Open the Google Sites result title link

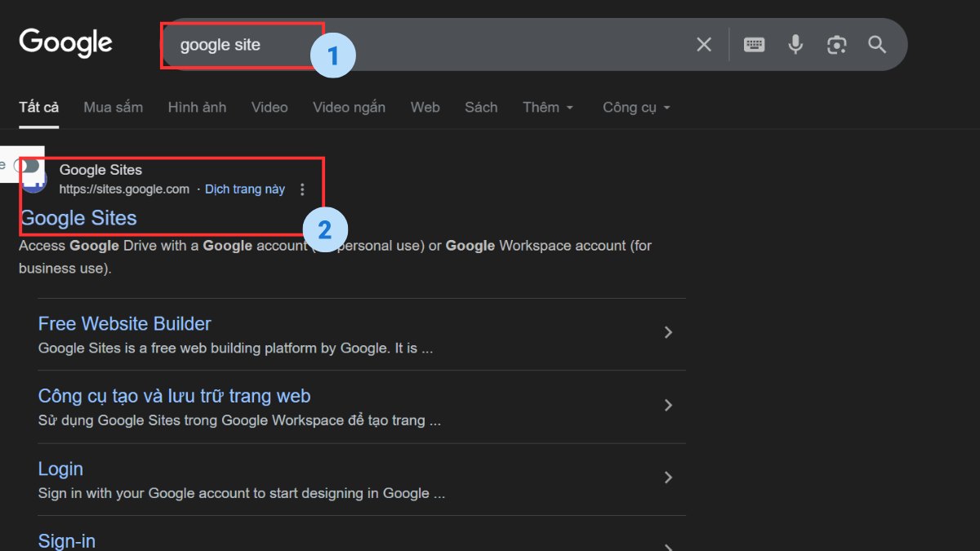pos(78,218)
